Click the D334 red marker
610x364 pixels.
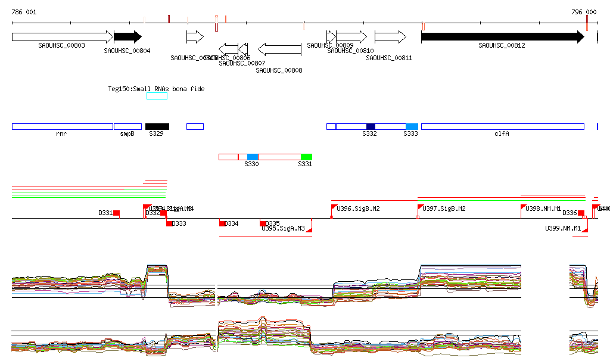222,223
